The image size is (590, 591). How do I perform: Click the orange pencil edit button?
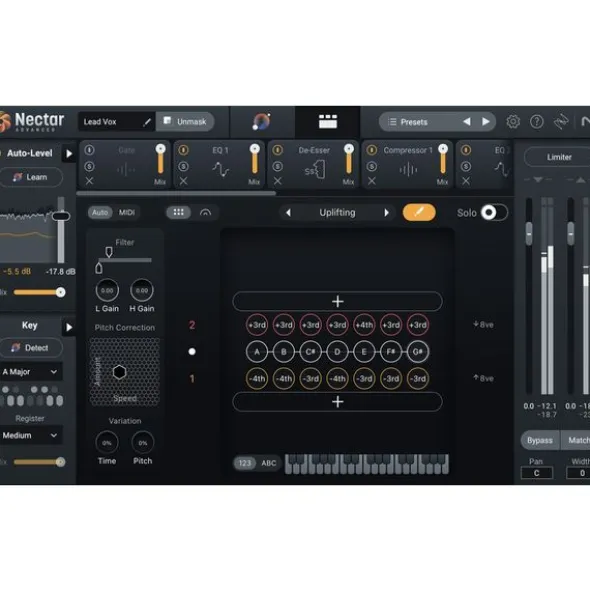click(419, 212)
